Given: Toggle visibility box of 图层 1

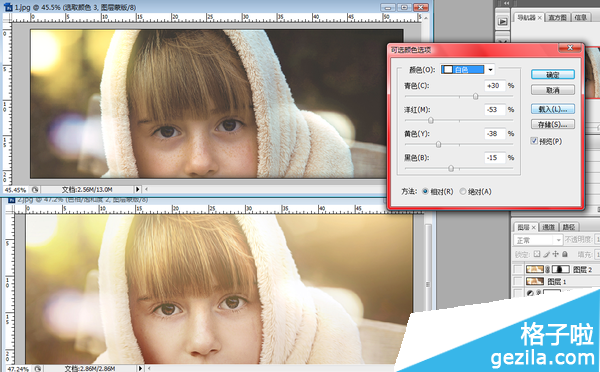Looking at the screenshot, I should [518, 282].
